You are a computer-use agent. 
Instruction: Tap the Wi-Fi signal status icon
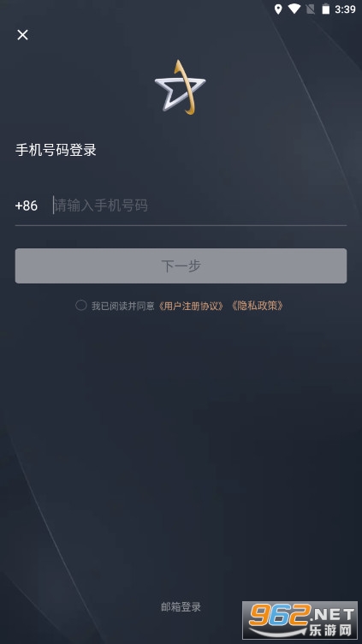[x=294, y=9]
